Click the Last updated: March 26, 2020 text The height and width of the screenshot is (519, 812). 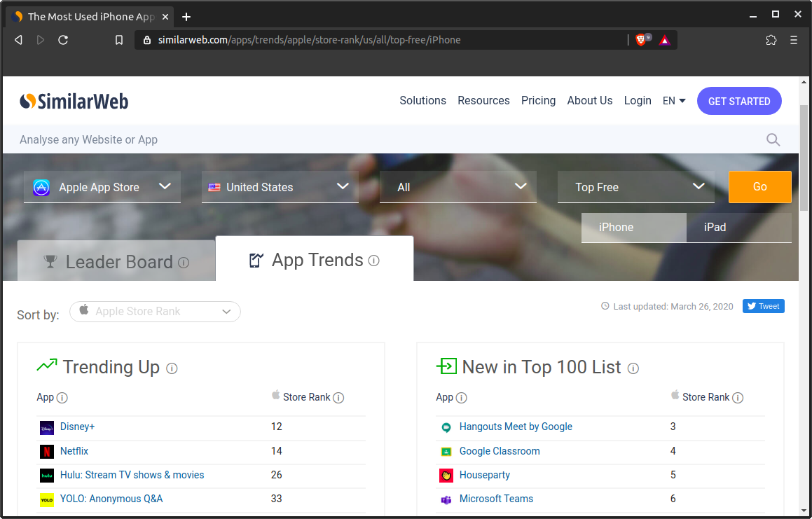673,307
